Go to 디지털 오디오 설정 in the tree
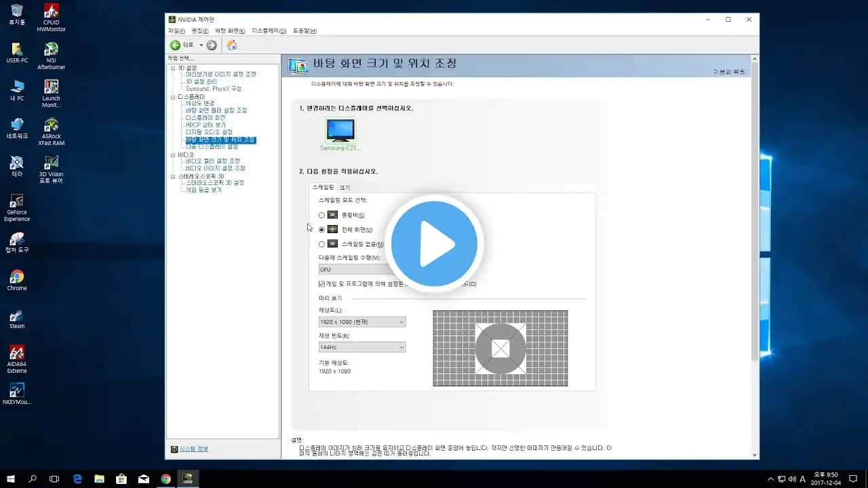Image resolution: width=868 pixels, height=488 pixels. 209,132
